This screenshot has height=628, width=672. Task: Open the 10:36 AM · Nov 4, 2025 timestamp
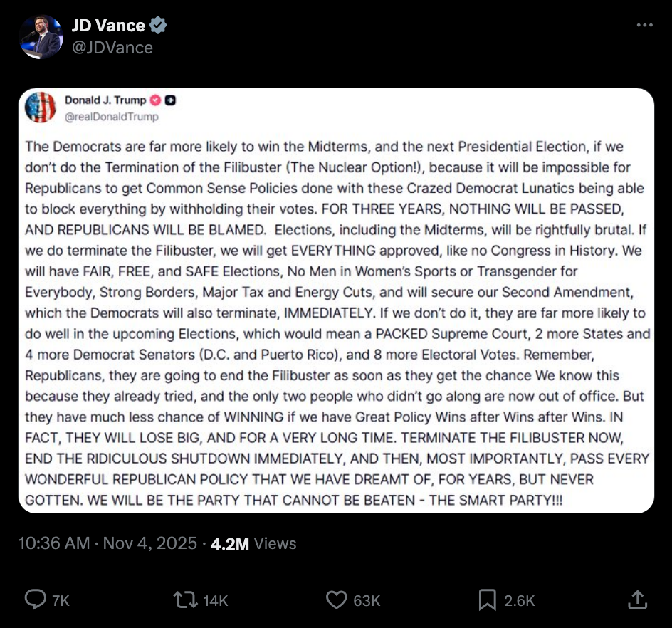(x=107, y=543)
